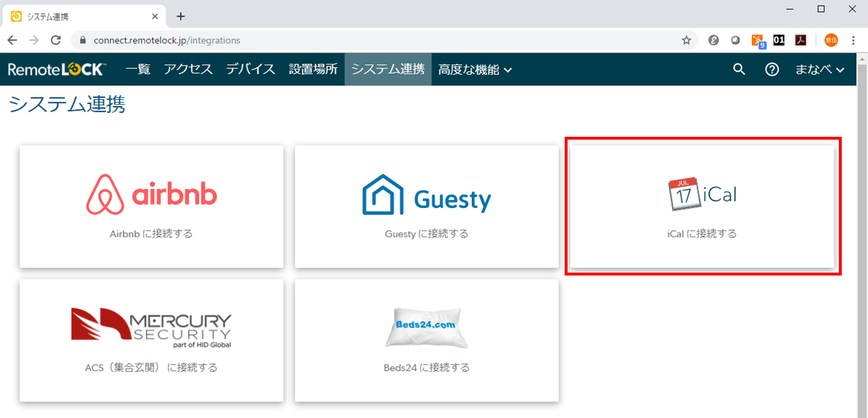Click Beds24 に接続する
The width and height of the screenshot is (868, 418).
coord(427,367)
